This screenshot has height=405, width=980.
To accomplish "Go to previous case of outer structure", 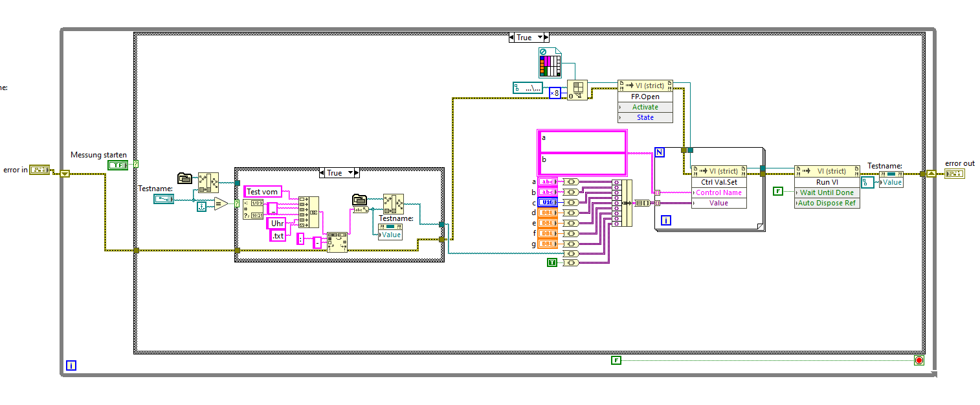I will (x=513, y=38).
